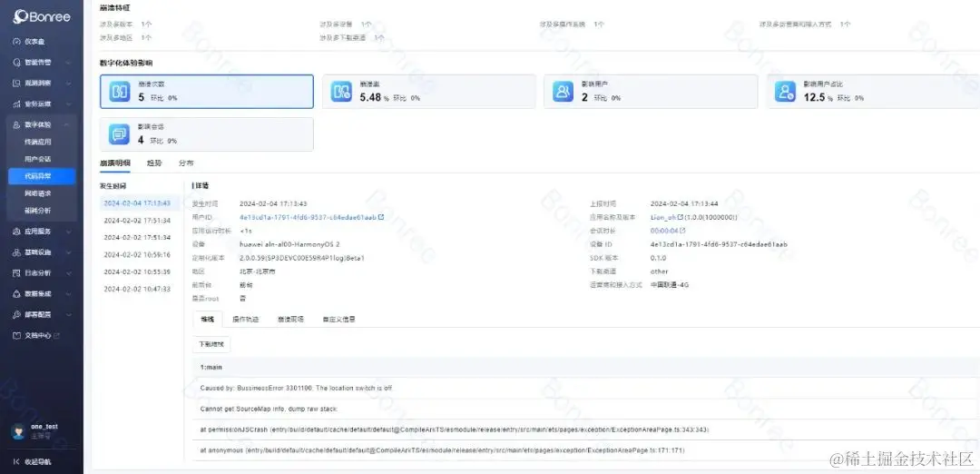Collapse the 数字体验 menu chevron
This screenshot has width=980, height=474.
(x=67, y=125)
